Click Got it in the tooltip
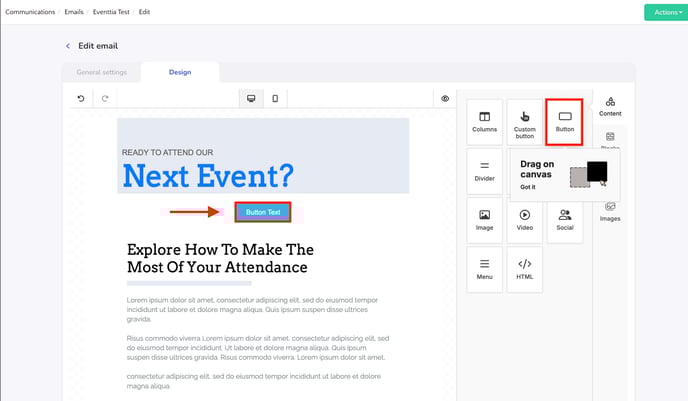The height and width of the screenshot is (401, 688). tap(527, 187)
